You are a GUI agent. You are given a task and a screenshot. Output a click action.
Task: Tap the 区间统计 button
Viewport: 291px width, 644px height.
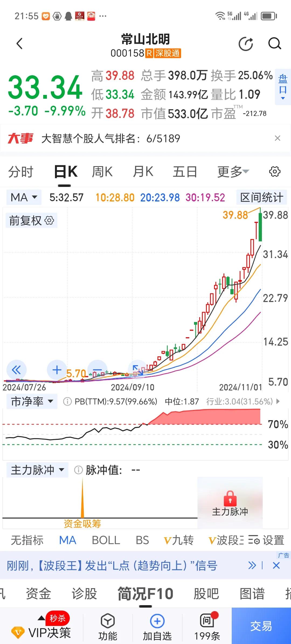coord(262,197)
